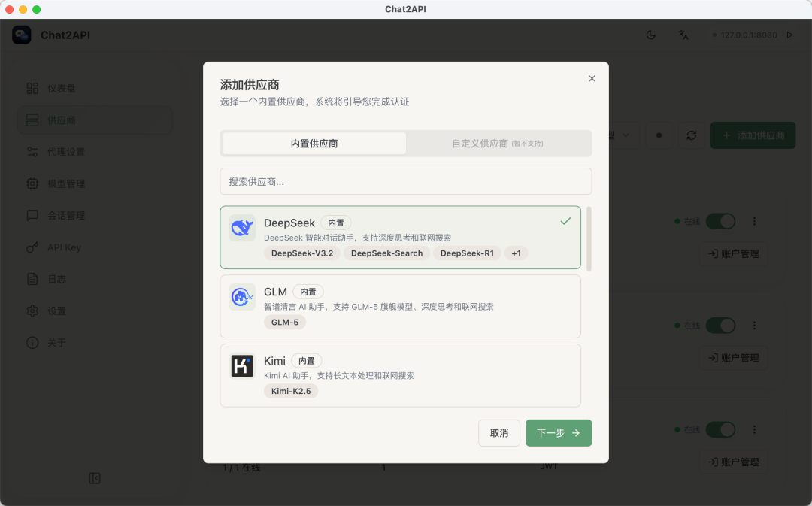This screenshot has width=812, height=506.
Task: Open 代理设置 in the sidebar
Action: click(95, 152)
